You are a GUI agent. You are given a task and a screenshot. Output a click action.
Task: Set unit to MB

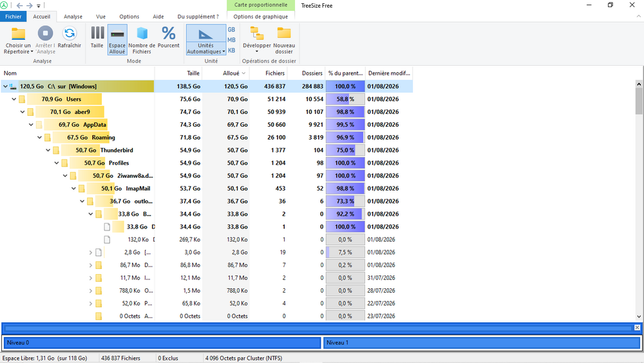pyautogui.click(x=232, y=40)
